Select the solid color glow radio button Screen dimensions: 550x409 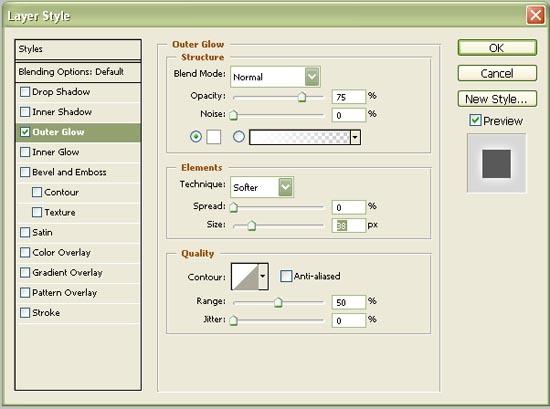(x=196, y=136)
